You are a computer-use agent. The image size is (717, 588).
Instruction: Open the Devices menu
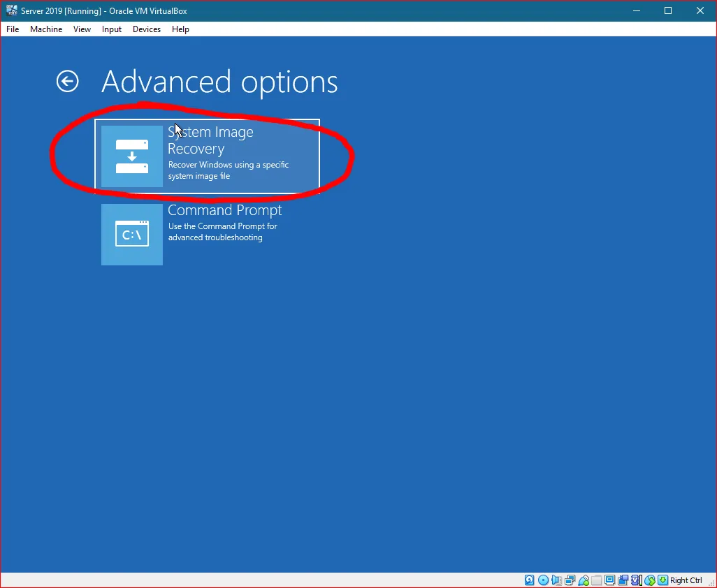(146, 29)
